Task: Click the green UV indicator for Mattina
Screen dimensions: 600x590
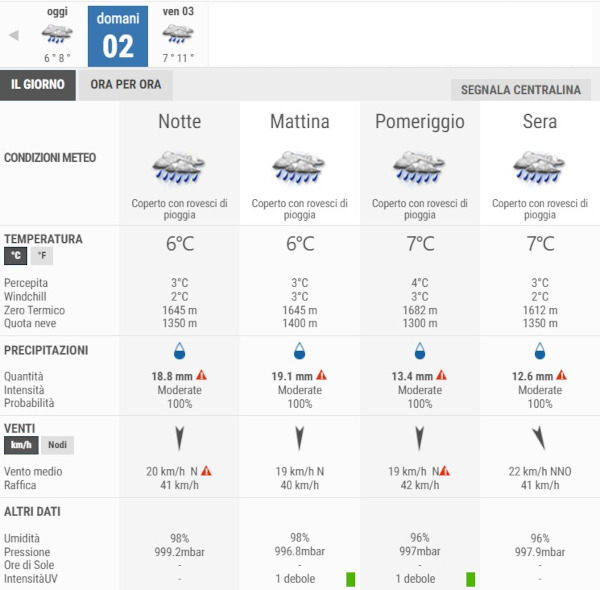Action: [351, 579]
